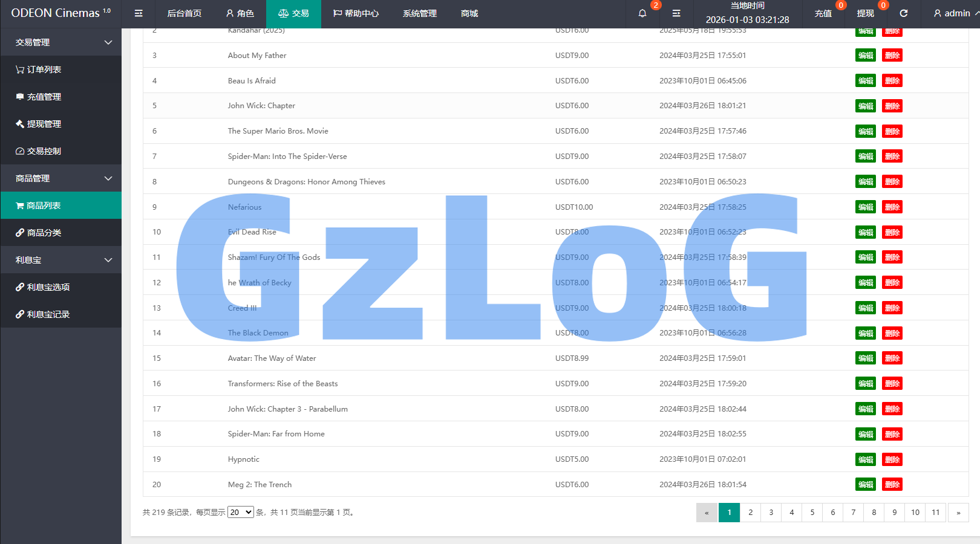Delete the Hypnotic movie row
Screen dimensions: 980x544
click(892, 459)
